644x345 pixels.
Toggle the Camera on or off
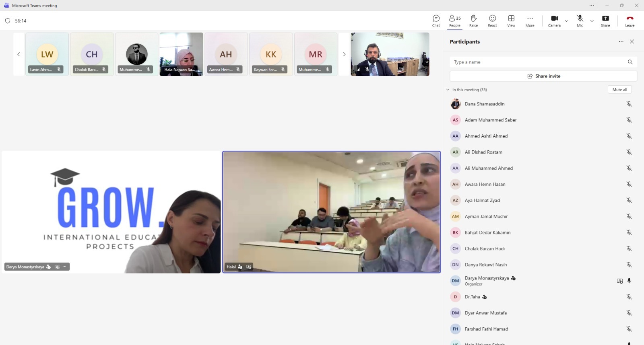tap(554, 21)
